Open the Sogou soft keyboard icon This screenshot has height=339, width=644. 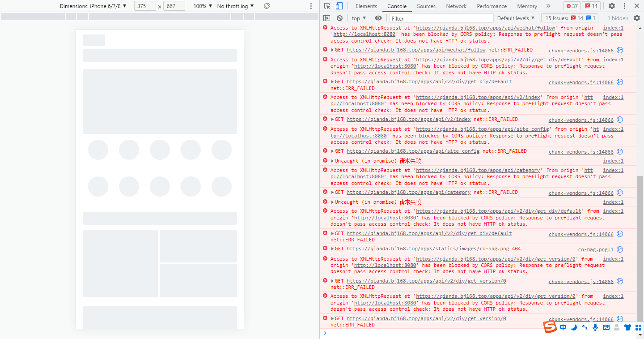click(x=606, y=327)
